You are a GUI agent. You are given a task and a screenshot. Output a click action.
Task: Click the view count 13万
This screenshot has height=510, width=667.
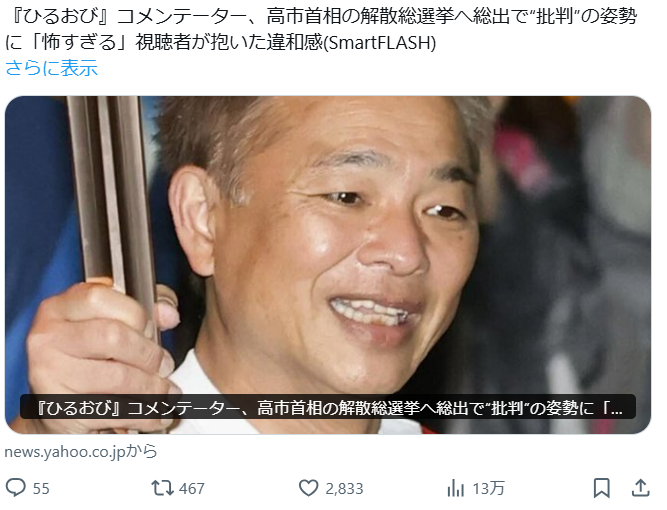[x=488, y=488]
